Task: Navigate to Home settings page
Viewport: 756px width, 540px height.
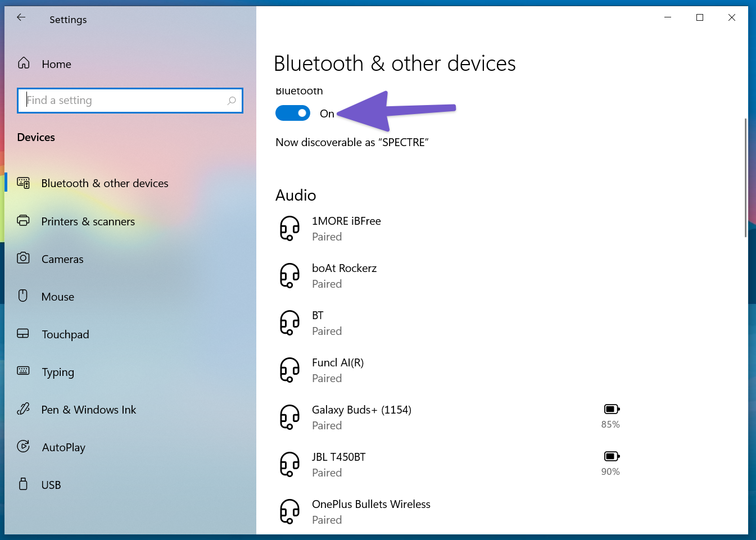Action: (56, 63)
